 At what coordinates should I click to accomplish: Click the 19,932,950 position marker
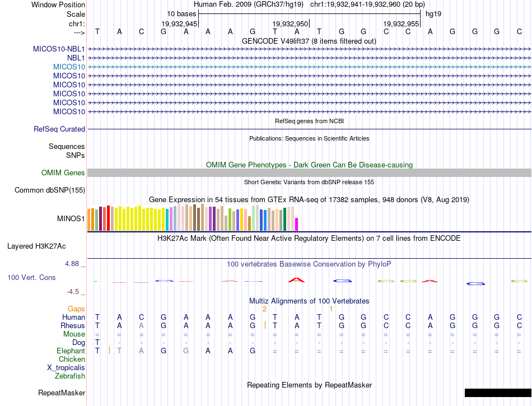click(x=290, y=24)
